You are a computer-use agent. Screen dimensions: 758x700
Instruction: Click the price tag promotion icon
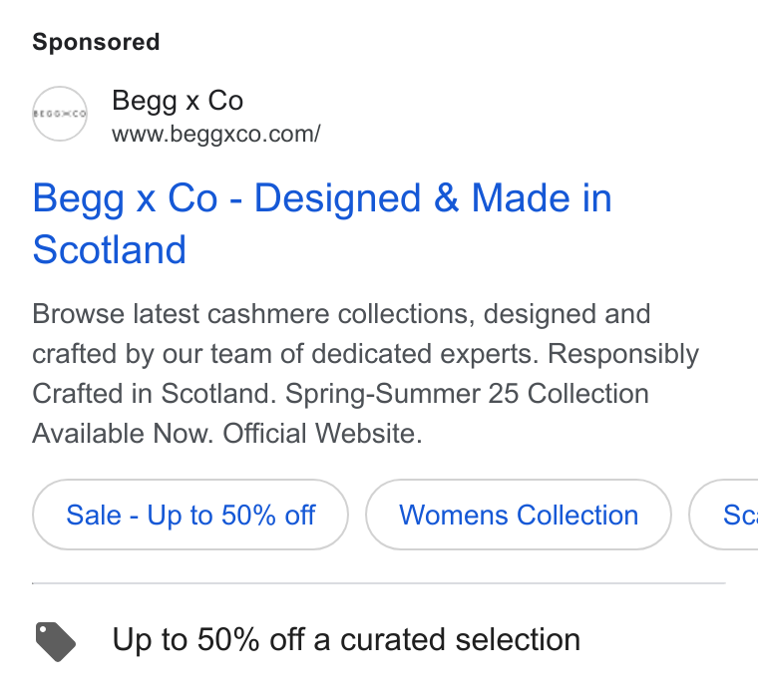tap(56, 641)
